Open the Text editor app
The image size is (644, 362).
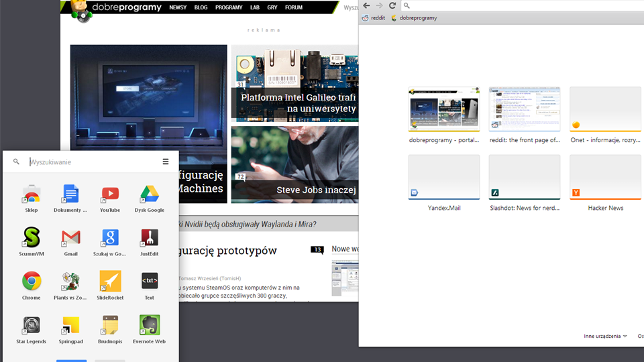tap(149, 282)
